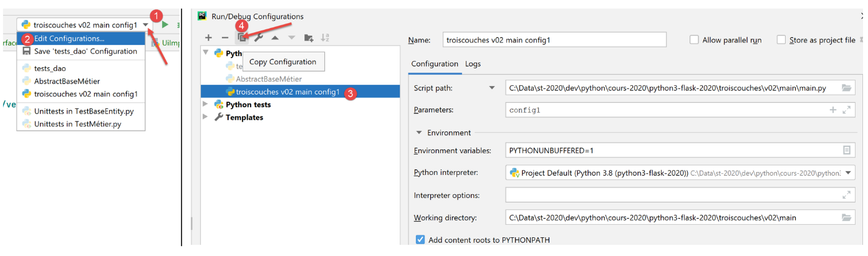Check the Store as project file option
This screenshot has width=868, height=256.
(781, 40)
